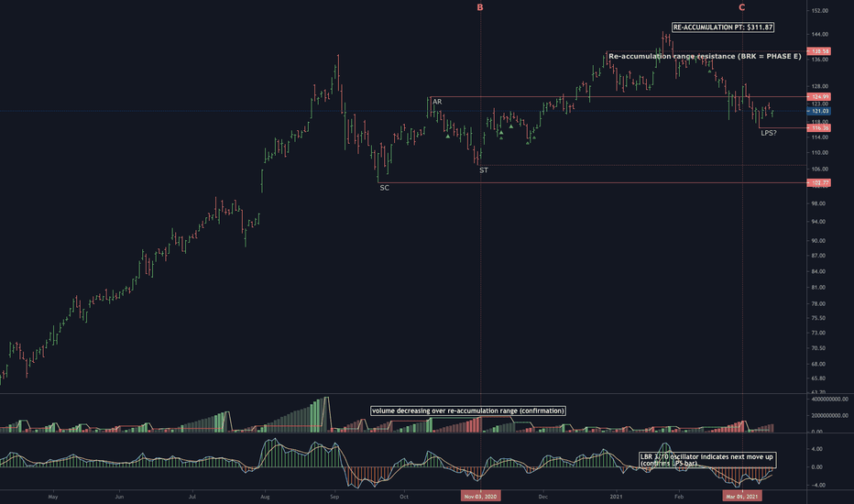
Task: Select the Re-accumulation range resistance annotation
Action: coord(705,56)
